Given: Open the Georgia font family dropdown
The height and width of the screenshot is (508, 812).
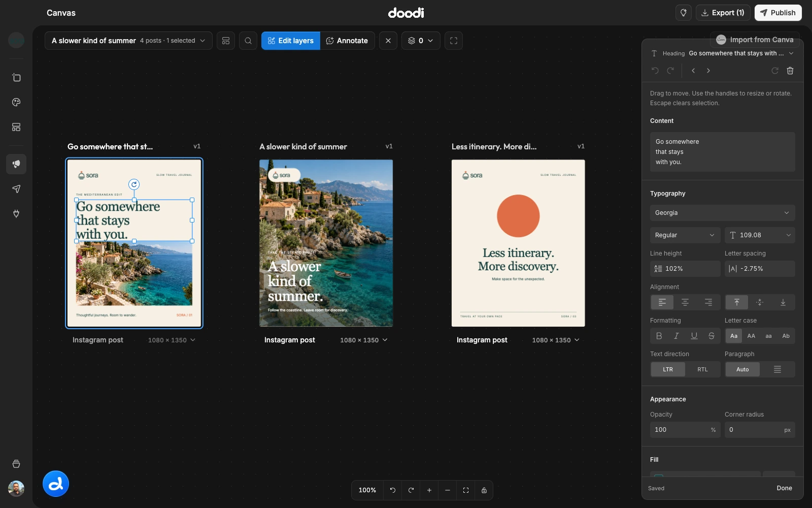Looking at the screenshot, I should click(x=723, y=213).
